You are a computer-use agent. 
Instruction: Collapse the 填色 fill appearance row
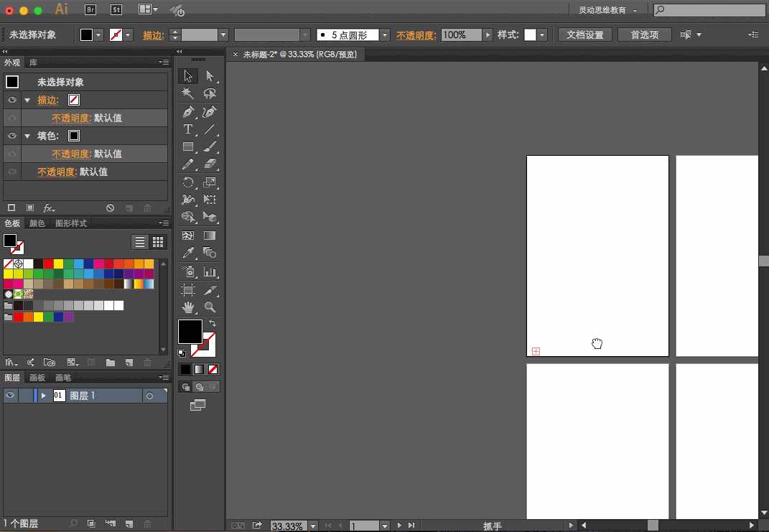(x=27, y=136)
